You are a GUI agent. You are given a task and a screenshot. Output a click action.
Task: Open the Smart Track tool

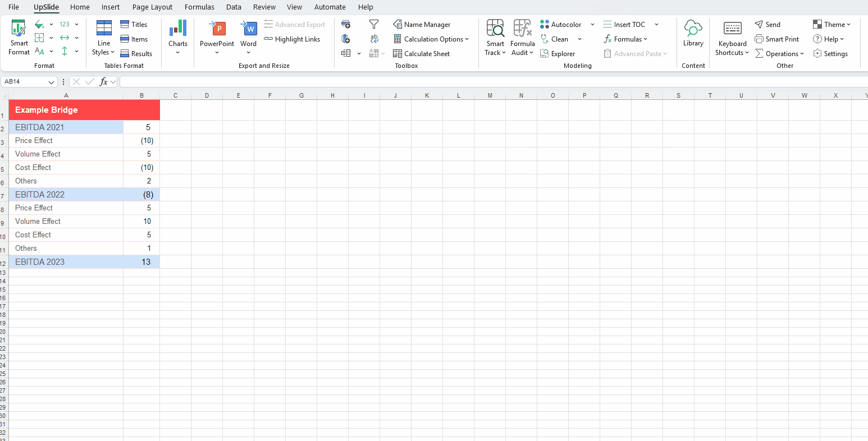(495, 38)
